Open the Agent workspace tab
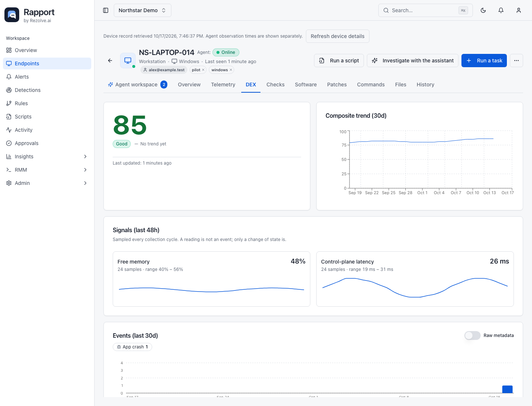 click(x=137, y=85)
